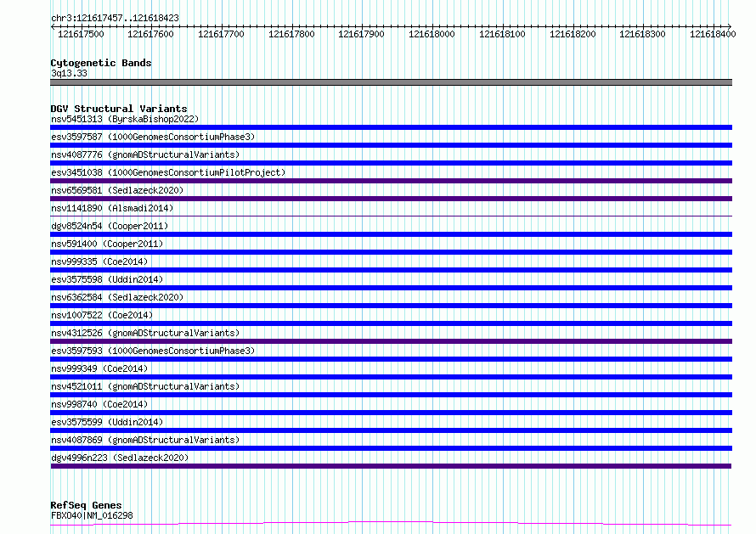Open variant esv3597593 label
The width and height of the screenshot is (756, 534).
[153, 351]
